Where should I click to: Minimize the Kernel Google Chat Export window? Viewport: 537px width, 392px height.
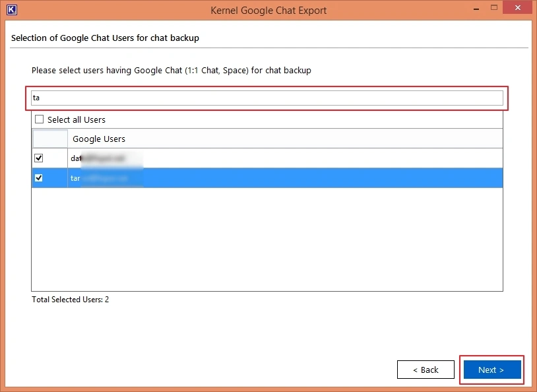[476, 9]
